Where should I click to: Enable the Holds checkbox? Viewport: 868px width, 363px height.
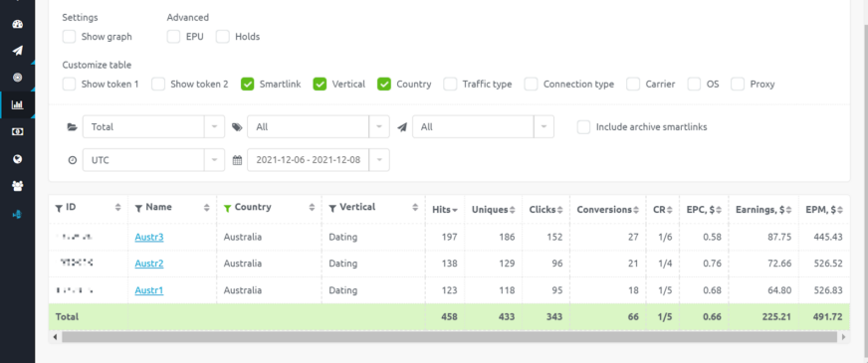[x=223, y=37]
